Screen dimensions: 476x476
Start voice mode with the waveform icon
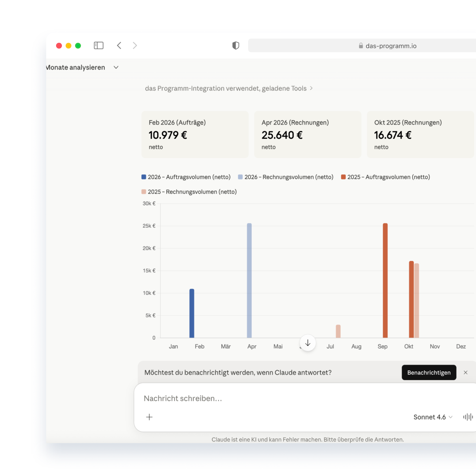pos(468,417)
